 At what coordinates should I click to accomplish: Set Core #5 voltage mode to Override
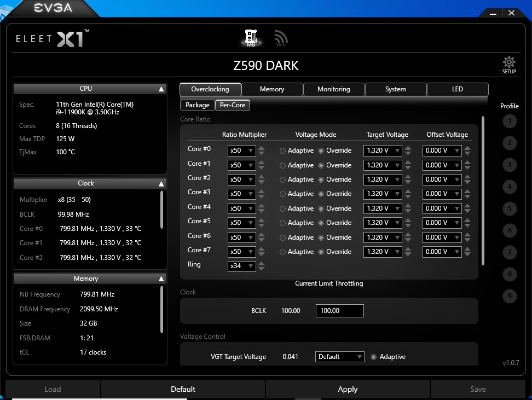point(321,223)
